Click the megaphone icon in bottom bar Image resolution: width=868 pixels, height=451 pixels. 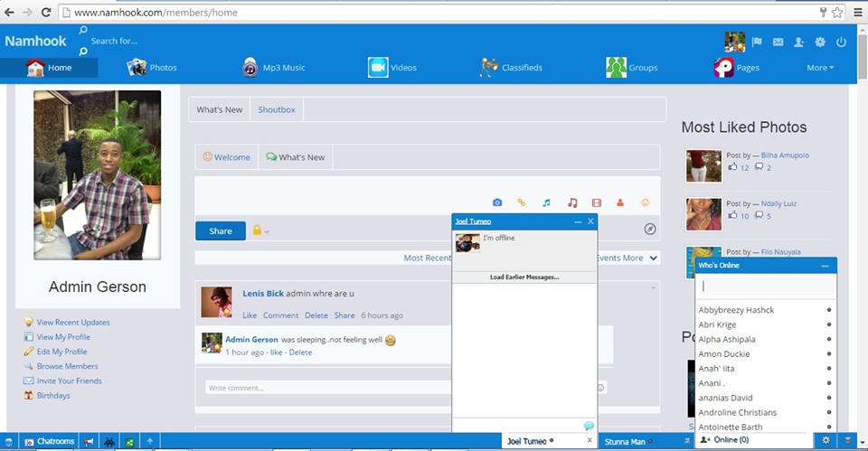point(89,442)
